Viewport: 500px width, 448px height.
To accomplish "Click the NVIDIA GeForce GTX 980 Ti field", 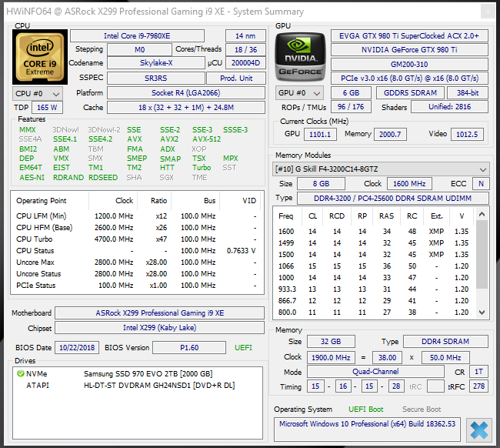I will point(409,50).
